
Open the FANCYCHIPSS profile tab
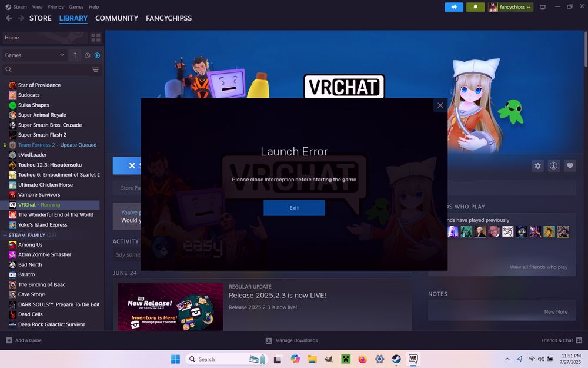coord(169,18)
